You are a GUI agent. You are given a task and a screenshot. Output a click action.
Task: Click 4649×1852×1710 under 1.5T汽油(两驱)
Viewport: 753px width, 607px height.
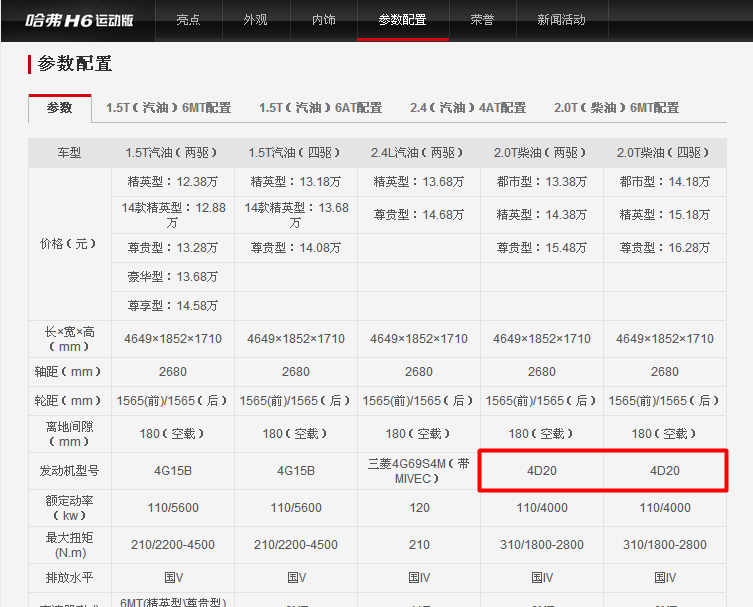coord(173,339)
